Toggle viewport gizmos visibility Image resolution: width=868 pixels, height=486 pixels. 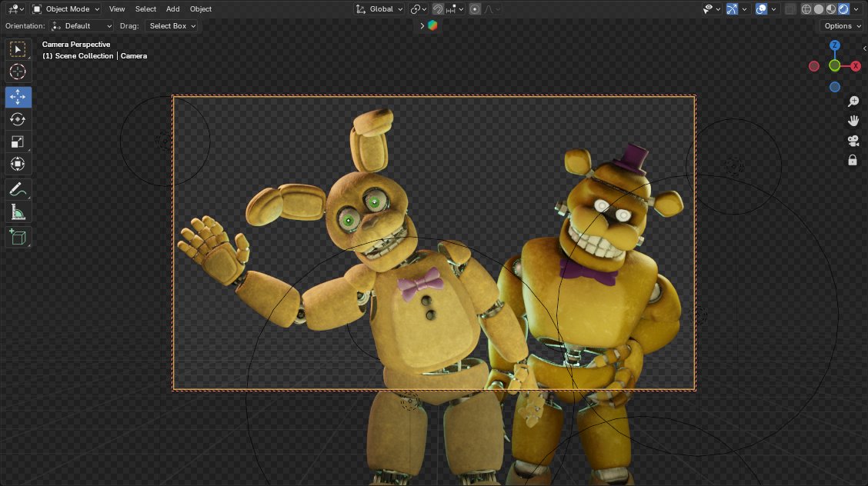pyautogui.click(x=732, y=9)
